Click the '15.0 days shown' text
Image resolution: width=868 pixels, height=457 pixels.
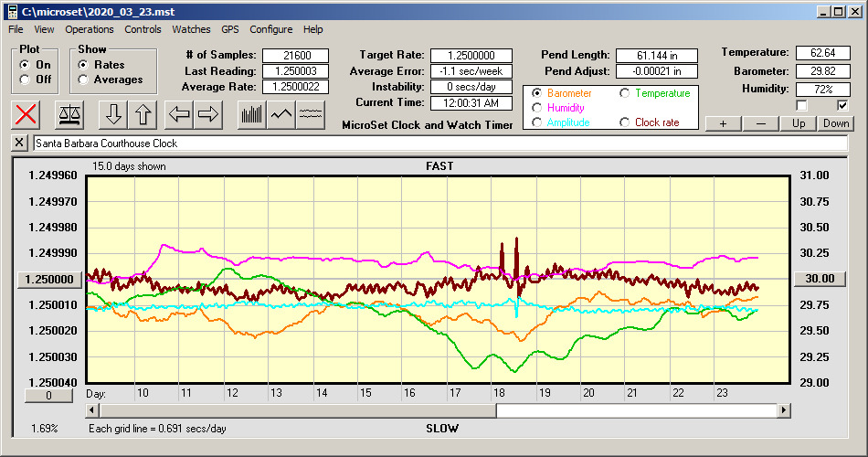pos(129,166)
